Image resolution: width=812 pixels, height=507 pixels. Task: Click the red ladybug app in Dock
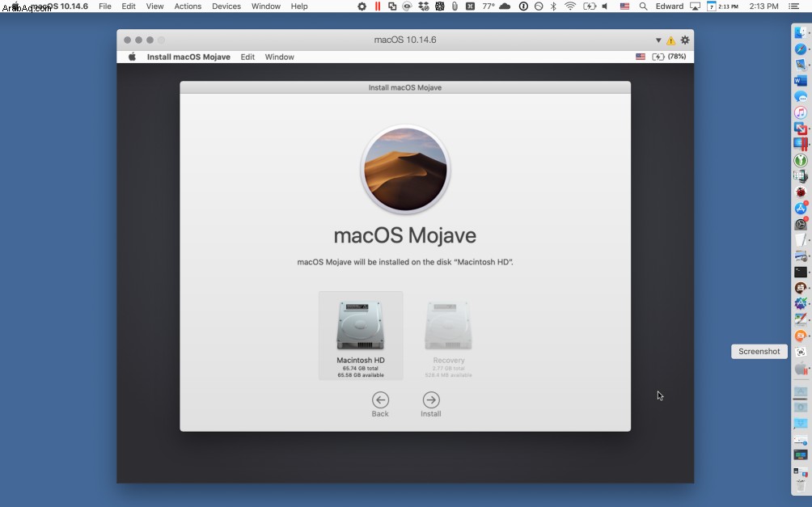(801, 192)
